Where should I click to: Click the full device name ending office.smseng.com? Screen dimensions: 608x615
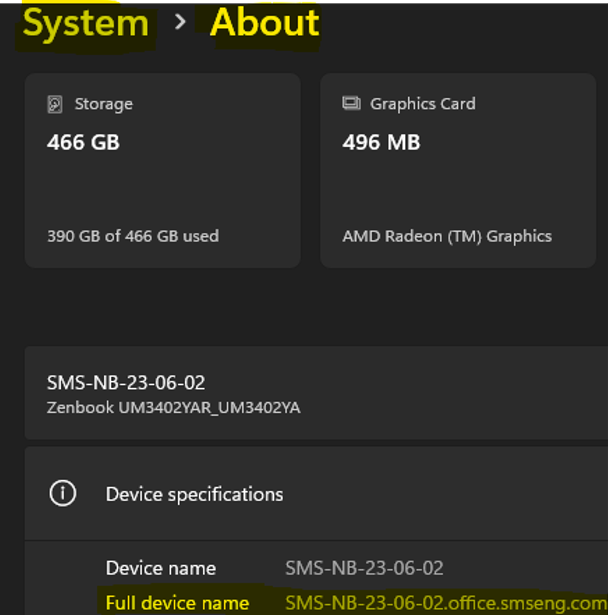(x=445, y=603)
